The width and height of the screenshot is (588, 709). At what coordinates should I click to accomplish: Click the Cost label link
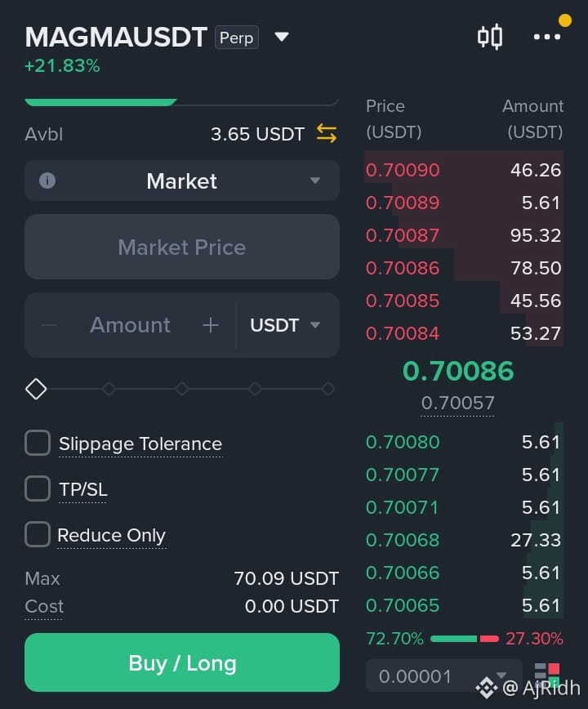[x=44, y=606]
